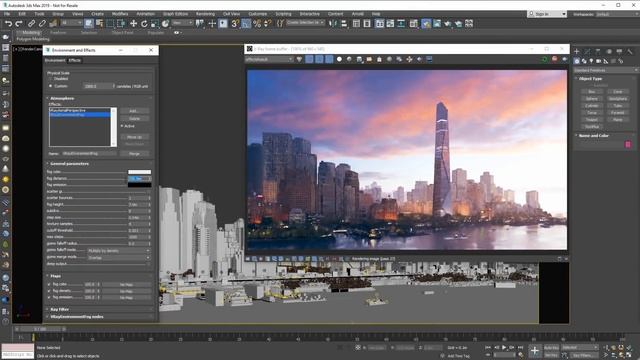Click the Box button under Object Type
This screenshot has width=640, height=360.
(x=591, y=92)
